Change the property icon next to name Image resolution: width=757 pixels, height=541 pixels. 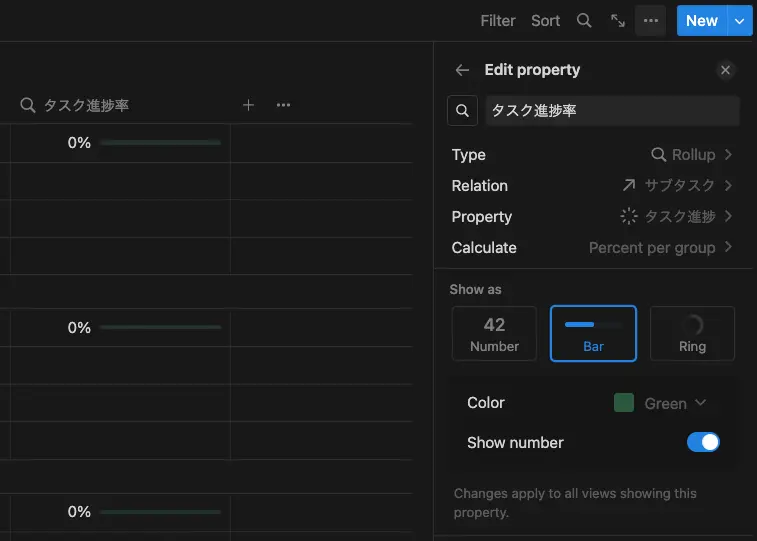(x=462, y=111)
